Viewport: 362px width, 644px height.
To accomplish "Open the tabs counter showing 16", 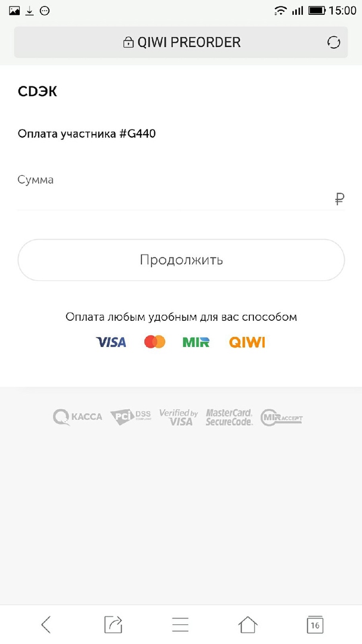I will (315, 624).
